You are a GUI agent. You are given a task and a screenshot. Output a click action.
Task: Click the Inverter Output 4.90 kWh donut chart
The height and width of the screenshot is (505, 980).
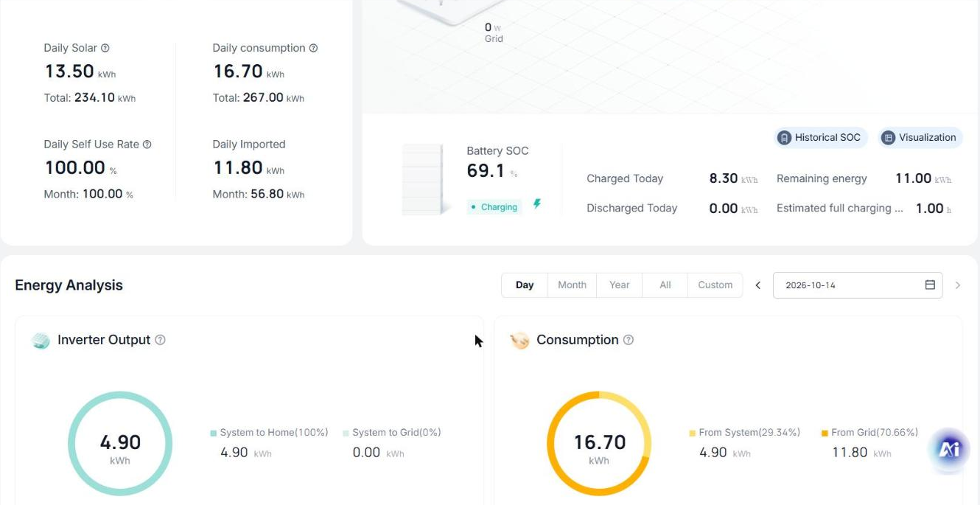(x=120, y=444)
